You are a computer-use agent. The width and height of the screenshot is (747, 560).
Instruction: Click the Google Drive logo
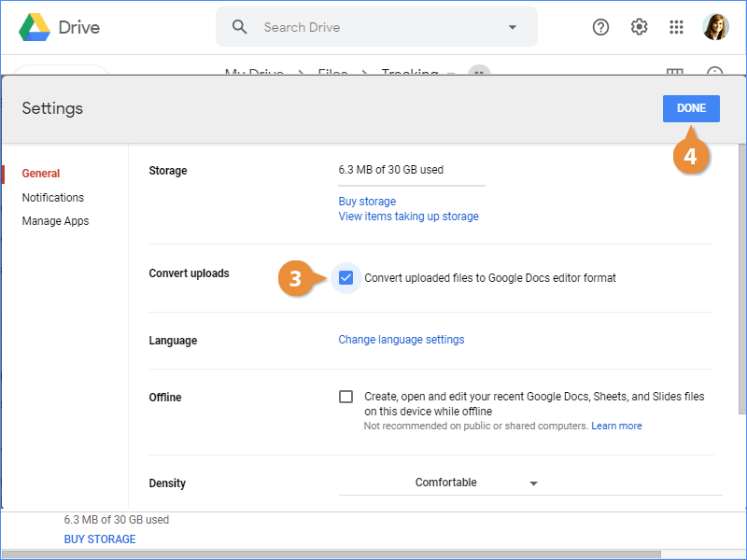[35, 27]
